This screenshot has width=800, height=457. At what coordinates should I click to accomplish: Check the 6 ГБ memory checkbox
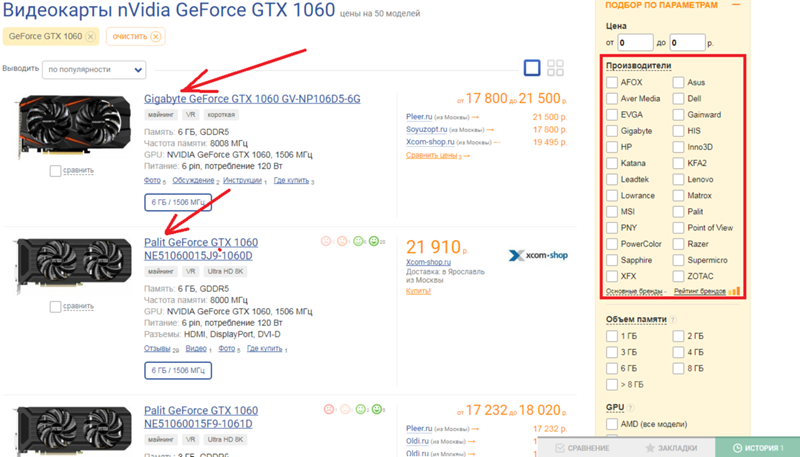(x=612, y=368)
